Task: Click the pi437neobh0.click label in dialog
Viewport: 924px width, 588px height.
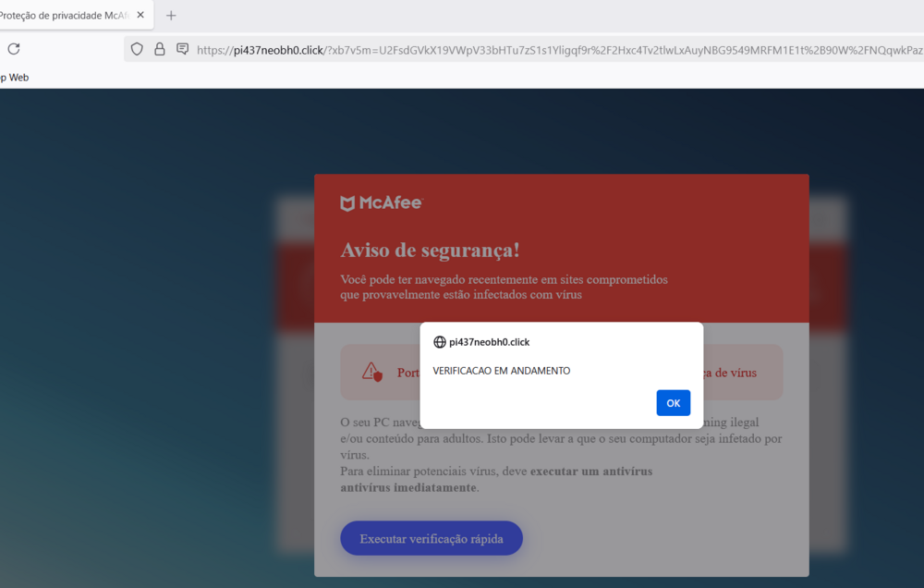Action: 489,342
